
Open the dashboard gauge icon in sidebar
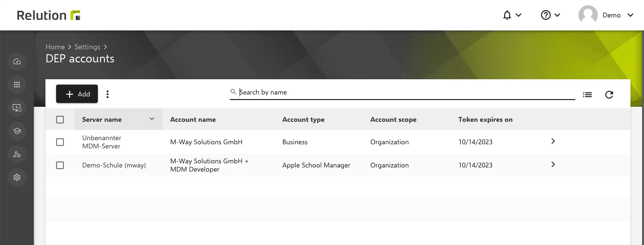(x=17, y=61)
